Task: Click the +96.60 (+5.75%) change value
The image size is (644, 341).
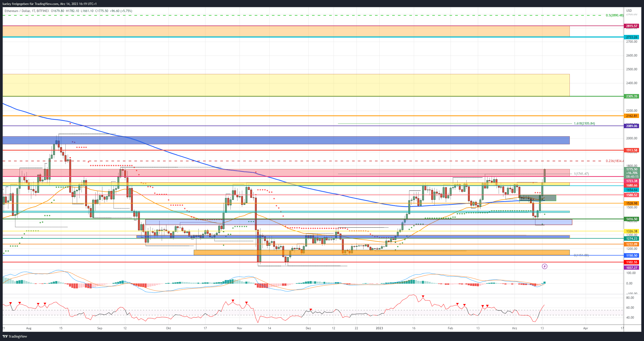Action: point(121,11)
